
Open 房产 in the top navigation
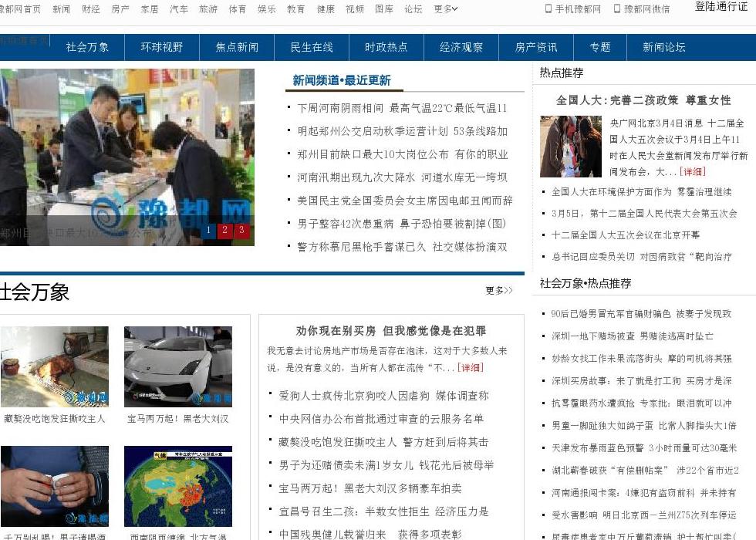pos(120,8)
